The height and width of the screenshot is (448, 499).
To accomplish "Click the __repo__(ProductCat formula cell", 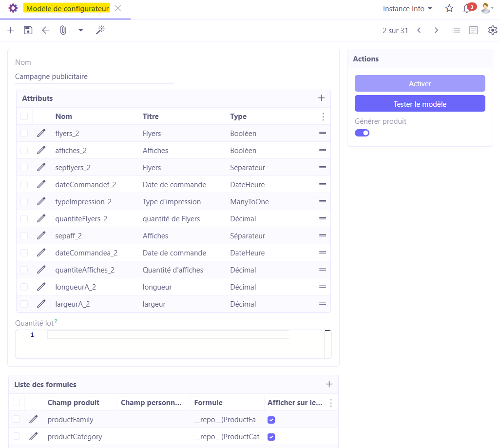I will pyautogui.click(x=227, y=436).
